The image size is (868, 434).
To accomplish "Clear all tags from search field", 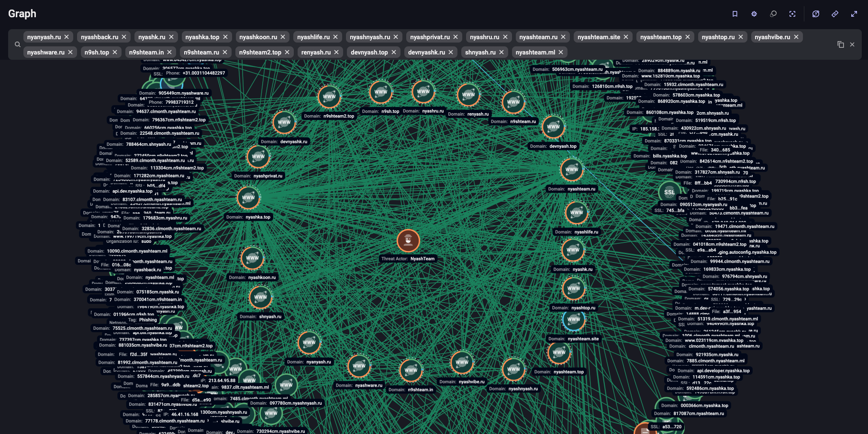I will coord(852,44).
